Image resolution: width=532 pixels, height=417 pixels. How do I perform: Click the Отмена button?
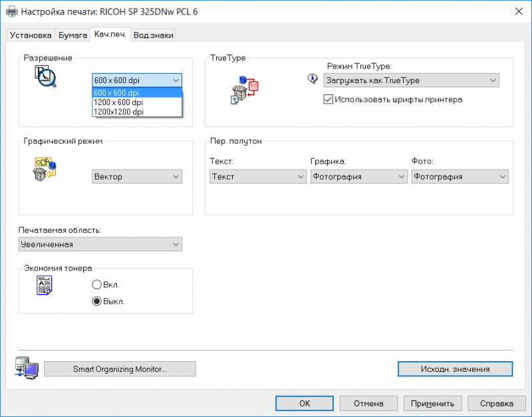point(368,403)
